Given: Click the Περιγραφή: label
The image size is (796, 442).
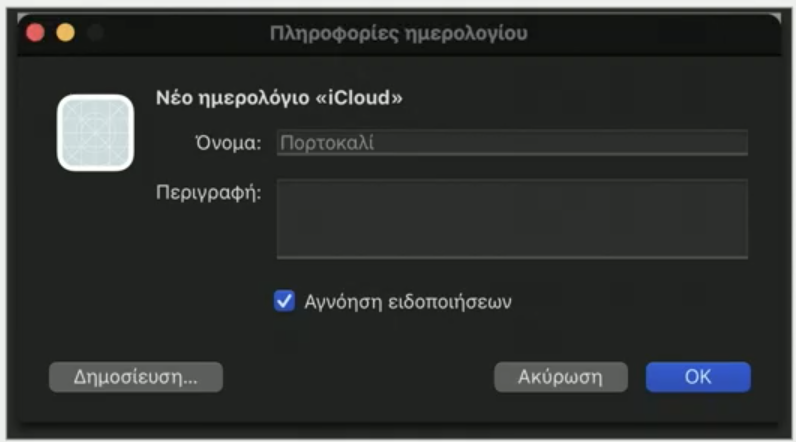Looking at the screenshot, I should click(x=209, y=193).
